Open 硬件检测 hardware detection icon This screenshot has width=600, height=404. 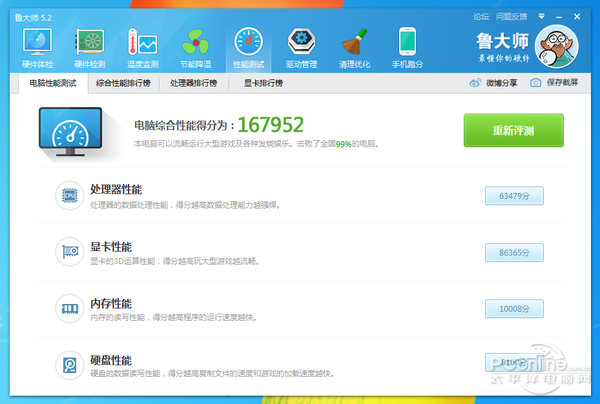[90, 41]
